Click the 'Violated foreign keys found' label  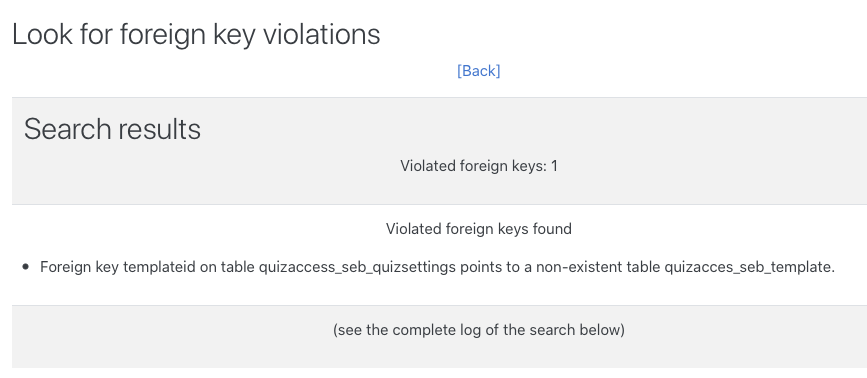point(479,229)
